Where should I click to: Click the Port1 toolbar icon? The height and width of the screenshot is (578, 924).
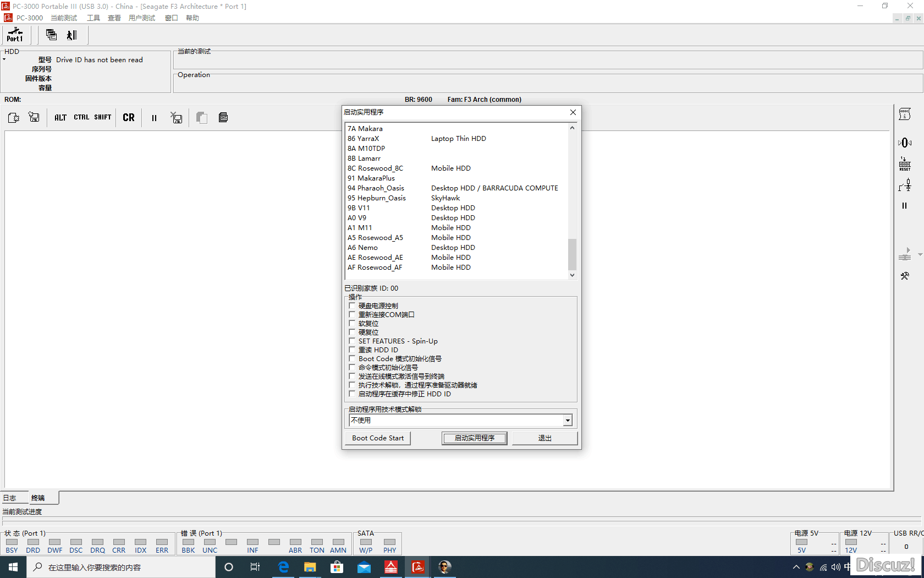pyautogui.click(x=15, y=35)
